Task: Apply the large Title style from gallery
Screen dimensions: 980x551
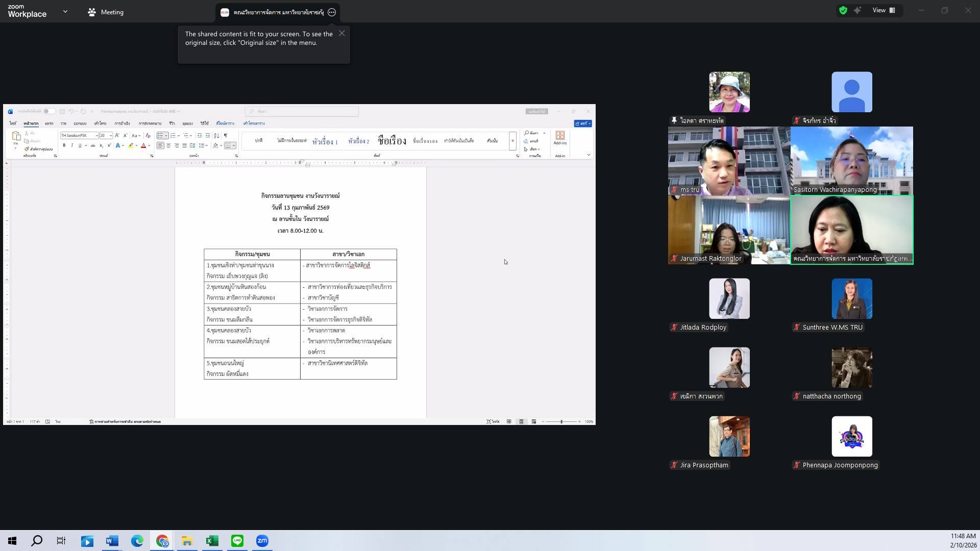Action: click(x=392, y=141)
